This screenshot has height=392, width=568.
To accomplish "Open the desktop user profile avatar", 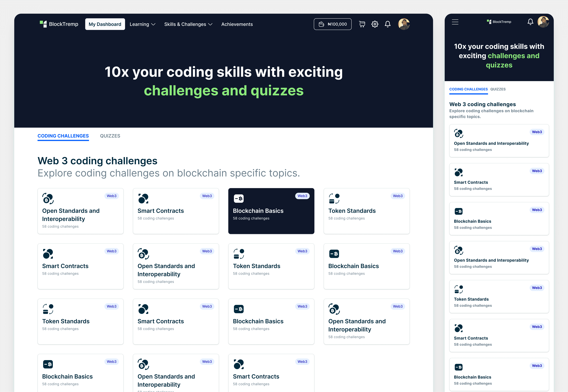I will click(x=404, y=24).
